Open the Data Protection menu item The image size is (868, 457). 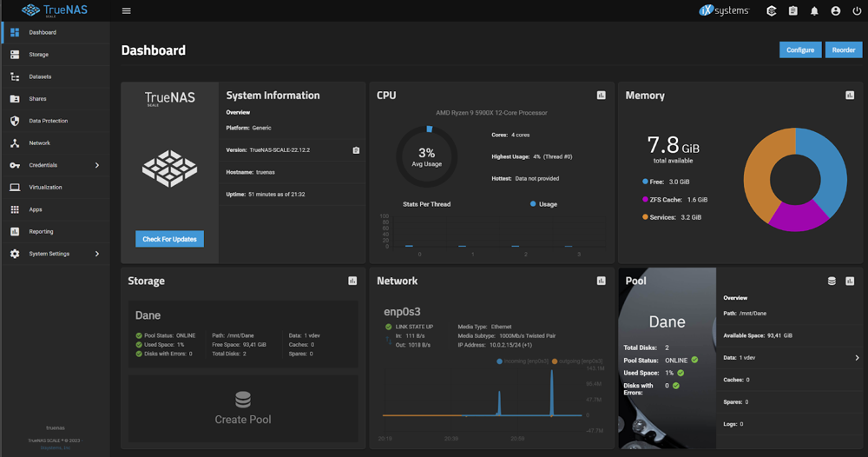click(x=56, y=121)
